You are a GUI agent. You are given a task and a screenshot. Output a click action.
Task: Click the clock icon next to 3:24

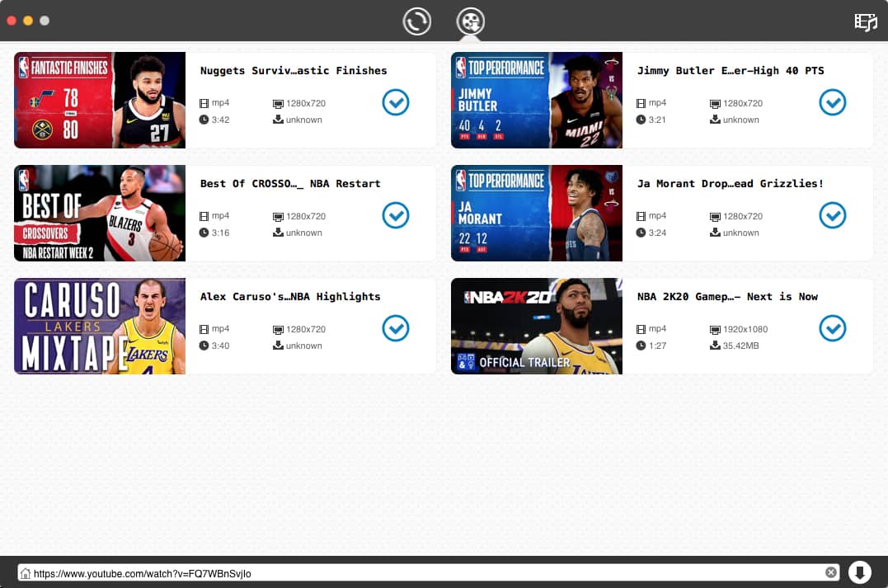pyautogui.click(x=641, y=233)
